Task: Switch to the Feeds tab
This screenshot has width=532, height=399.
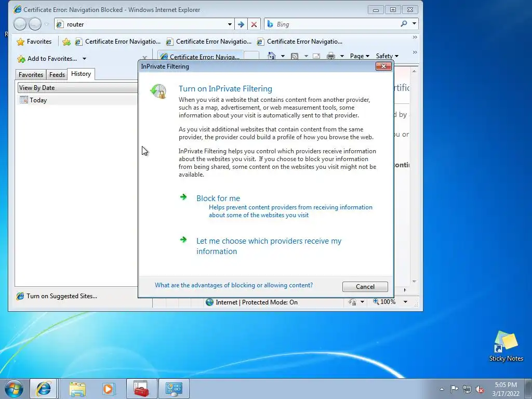Action: click(x=57, y=75)
